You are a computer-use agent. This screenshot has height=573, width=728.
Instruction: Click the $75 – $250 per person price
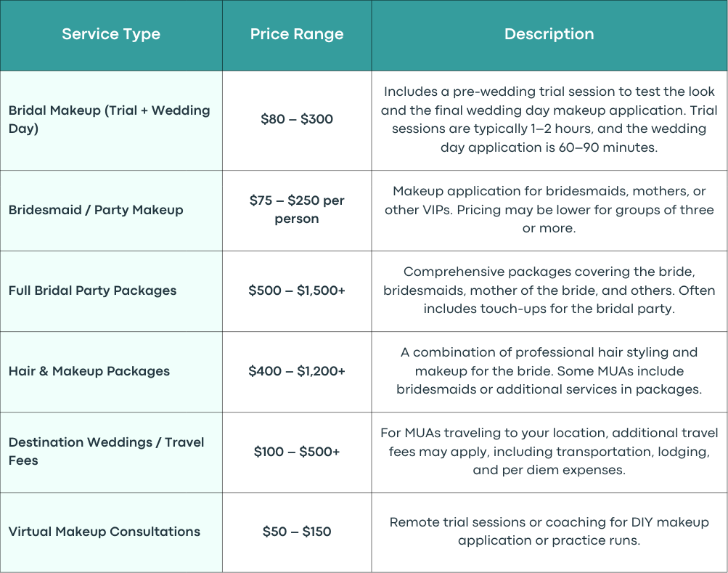(297, 210)
